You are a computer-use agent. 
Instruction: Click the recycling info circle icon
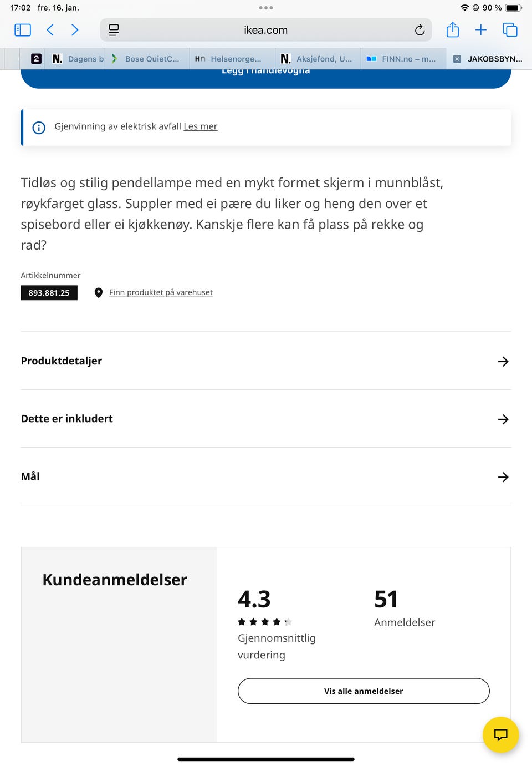(39, 128)
